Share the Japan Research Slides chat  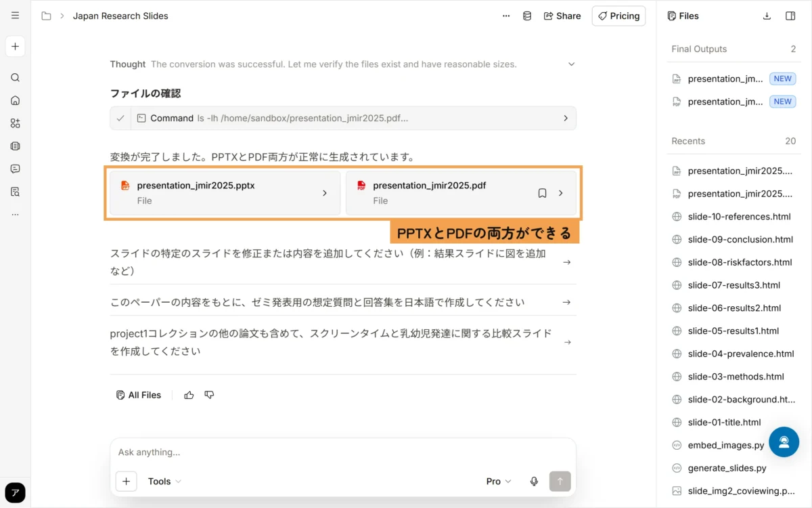[x=562, y=16]
